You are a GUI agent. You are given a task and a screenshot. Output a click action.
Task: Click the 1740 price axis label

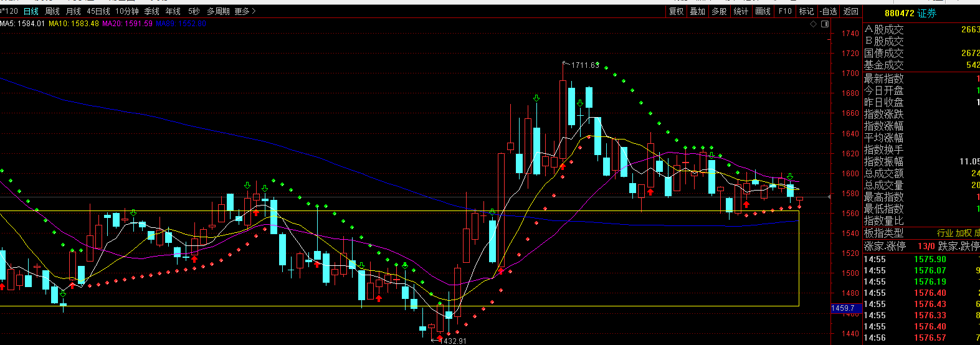click(850, 34)
